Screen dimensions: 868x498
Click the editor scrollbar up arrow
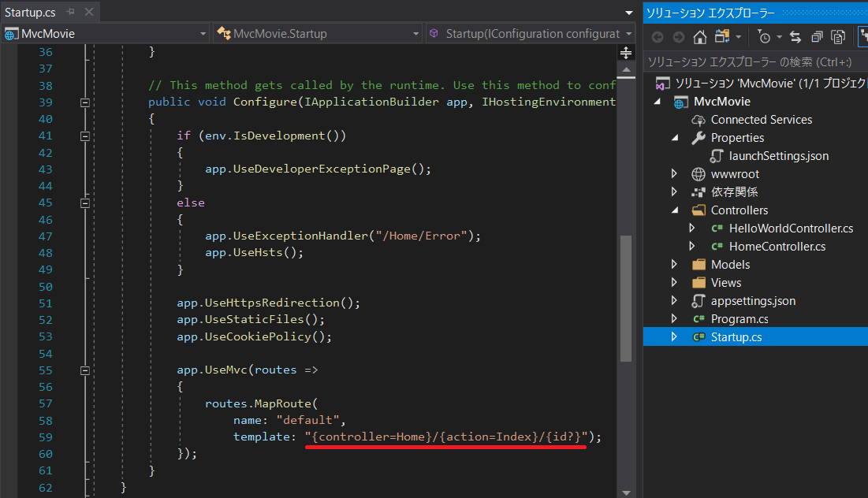[626, 69]
